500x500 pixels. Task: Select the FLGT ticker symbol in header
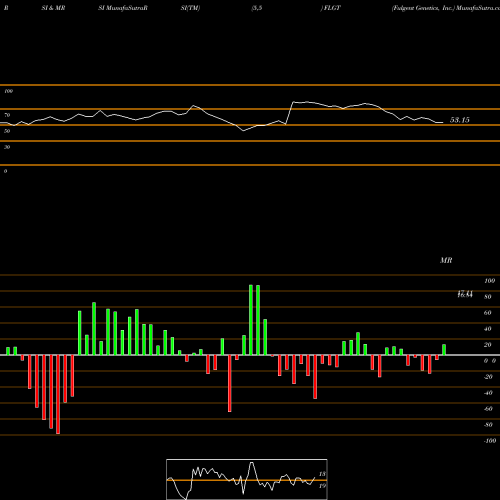[x=331, y=8]
